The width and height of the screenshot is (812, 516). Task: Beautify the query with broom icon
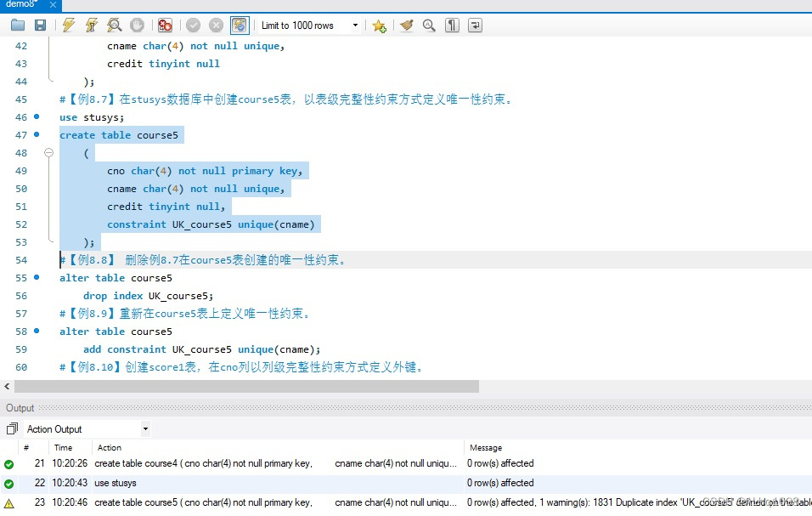coord(407,25)
